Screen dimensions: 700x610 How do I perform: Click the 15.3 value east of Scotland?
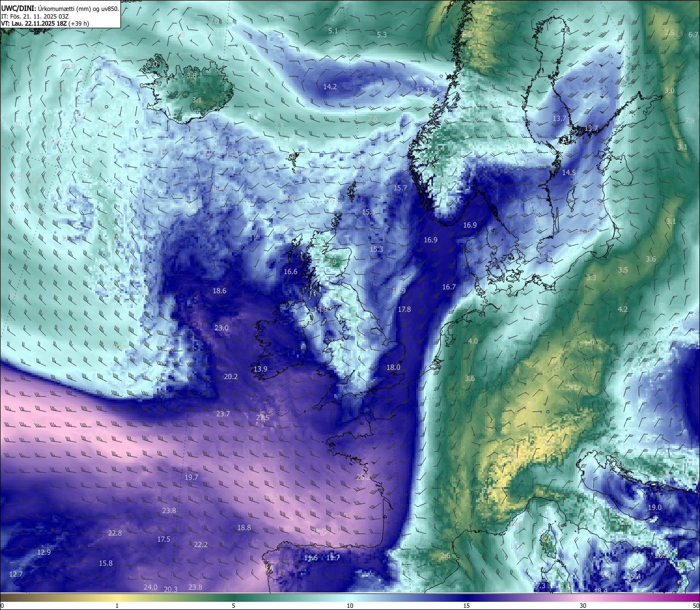click(x=376, y=249)
